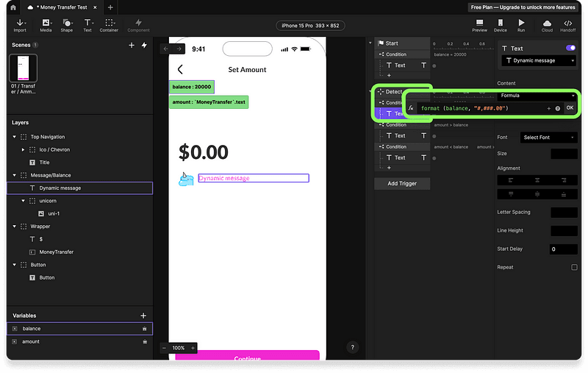Click the Component lightning icon

coord(138,23)
